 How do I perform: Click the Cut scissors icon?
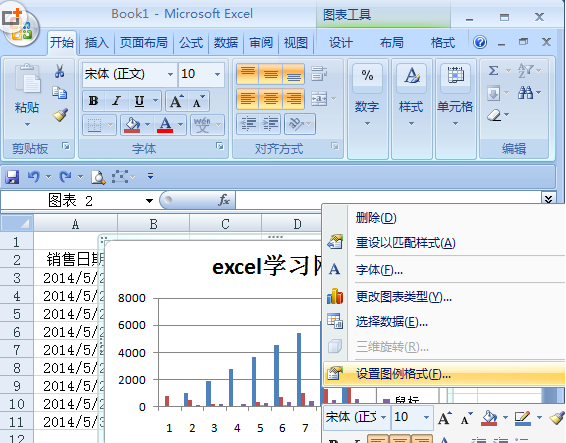[x=60, y=71]
